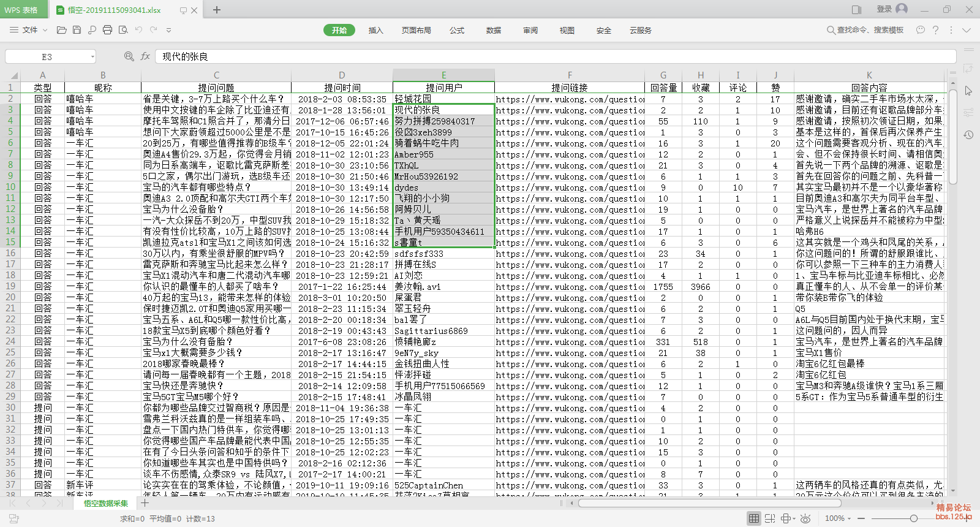Open the 100% zoom level dropdown
The image size is (980, 527).
838,518
